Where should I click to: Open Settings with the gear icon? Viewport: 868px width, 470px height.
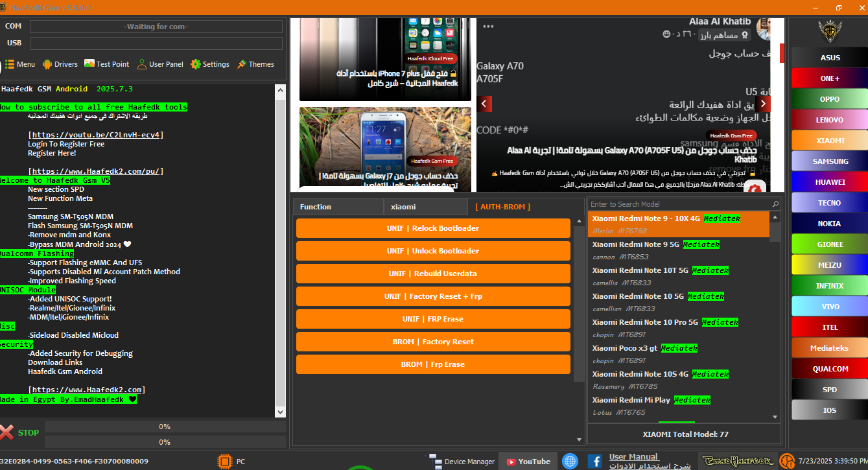click(x=196, y=64)
